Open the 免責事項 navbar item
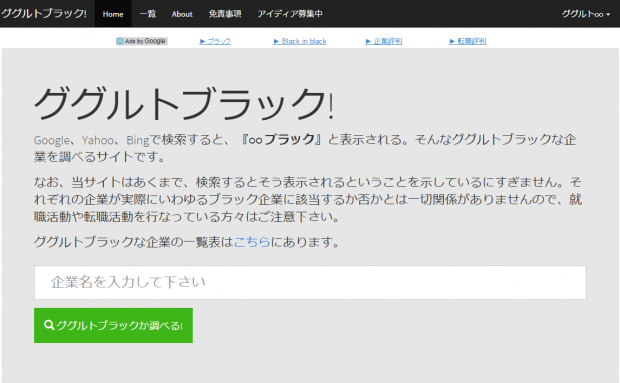Viewport: 620px width, 383px height. pos(225,14)
